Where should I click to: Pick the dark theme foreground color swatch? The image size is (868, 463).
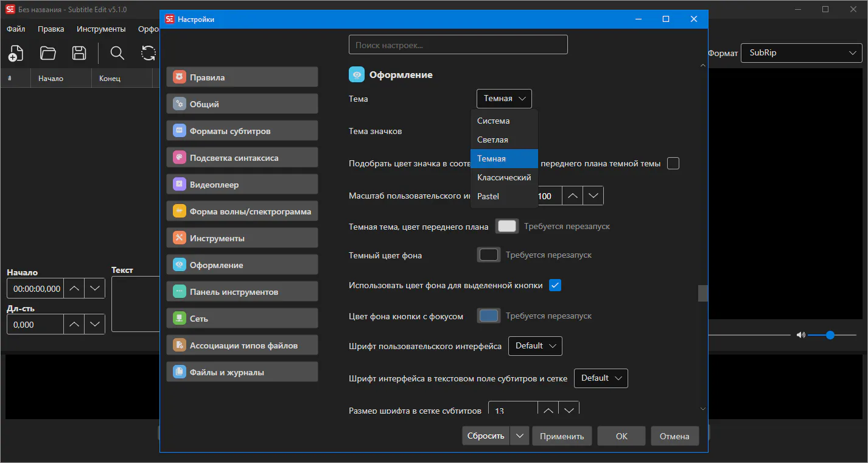point(507,227)
